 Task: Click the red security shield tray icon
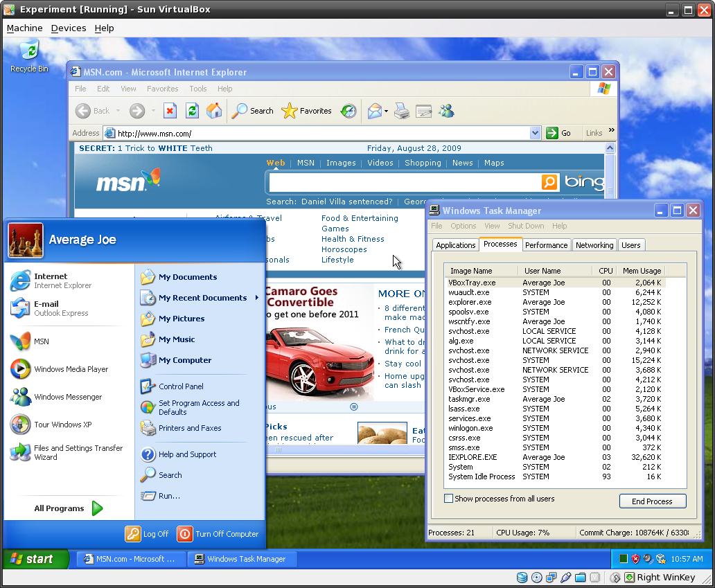[635, 559]
